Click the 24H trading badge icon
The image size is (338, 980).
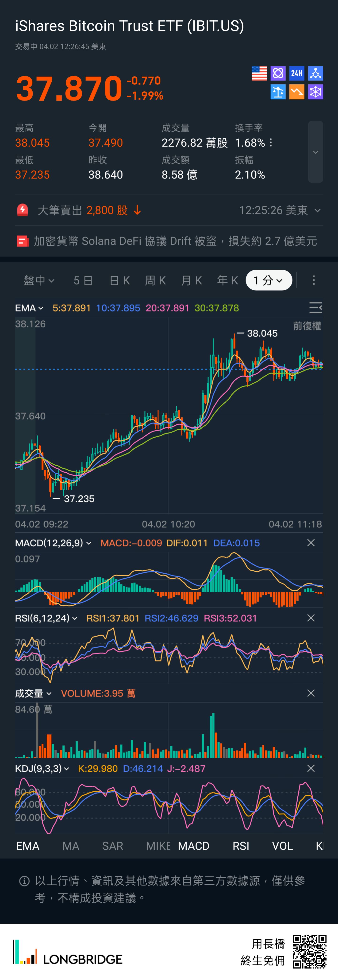[296, 74]
